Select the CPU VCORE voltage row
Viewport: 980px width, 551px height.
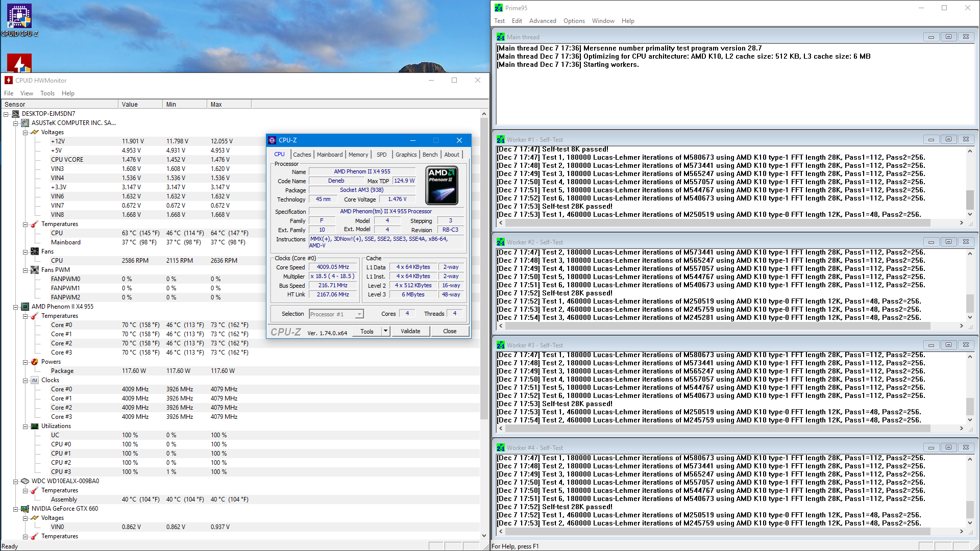(x=67, y=160)
